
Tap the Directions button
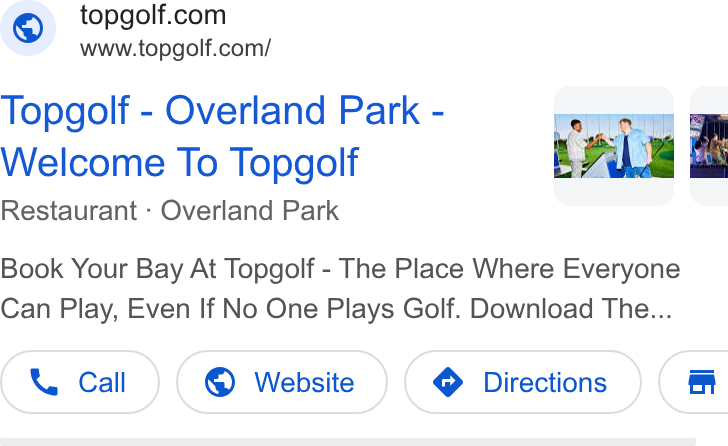pyautogui.click(x=523, y=382)
